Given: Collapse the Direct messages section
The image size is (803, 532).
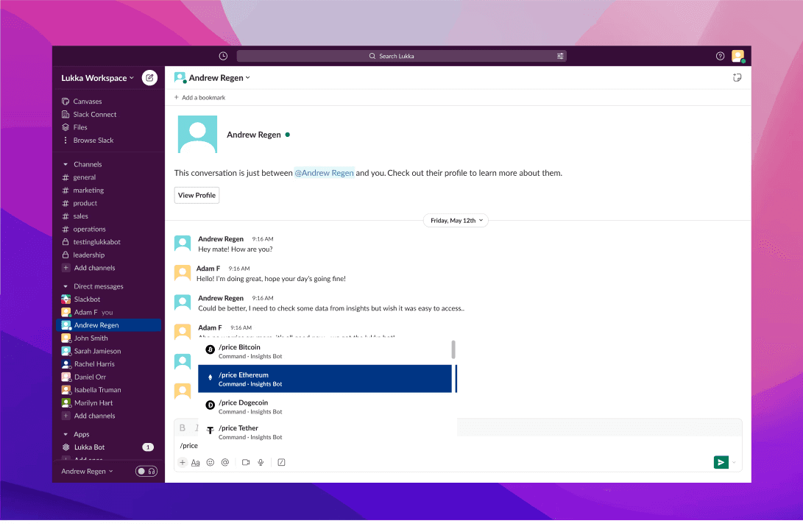Looking at the screenshot, I should [x=65, y=286].
